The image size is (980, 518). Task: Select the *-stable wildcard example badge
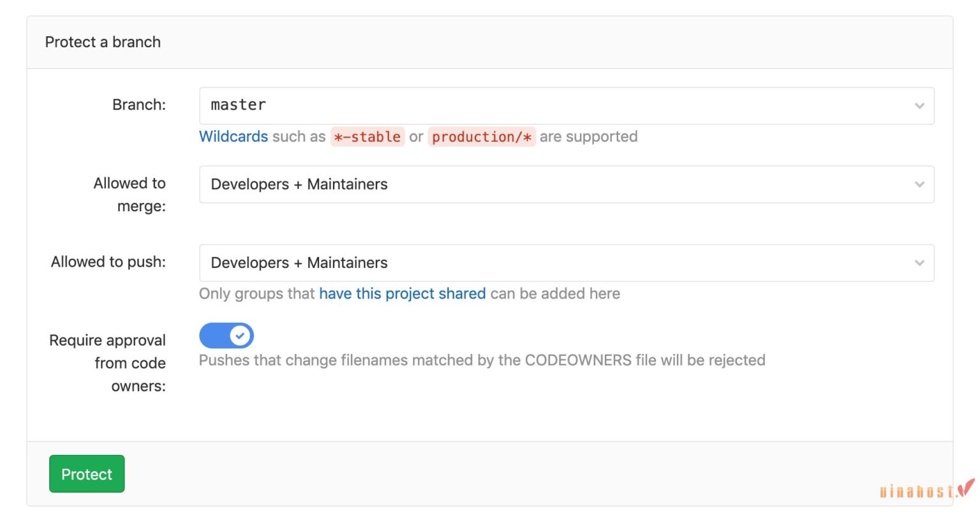[367, 137]
